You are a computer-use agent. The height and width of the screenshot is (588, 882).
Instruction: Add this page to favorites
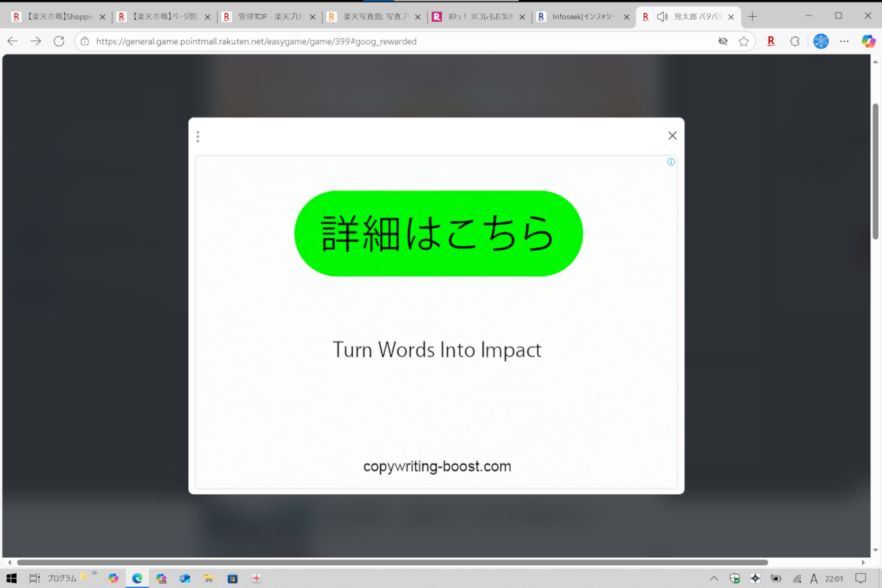point(744,41)
